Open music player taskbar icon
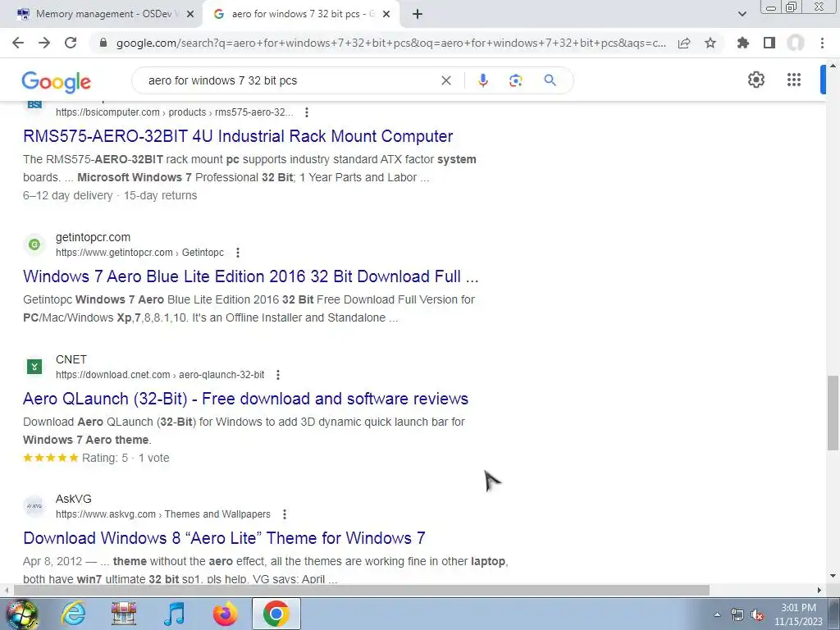Viewport: 840px width, 630px height. (x=174, y=614)
